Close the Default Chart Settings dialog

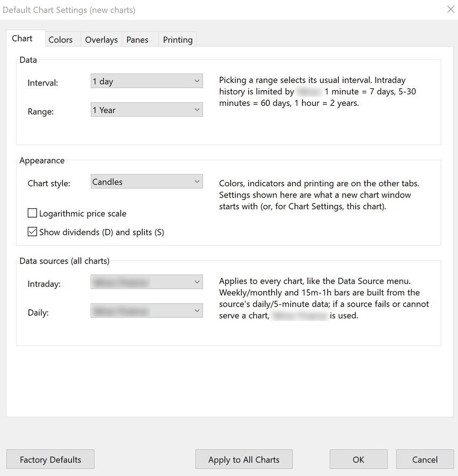point(451,10)
